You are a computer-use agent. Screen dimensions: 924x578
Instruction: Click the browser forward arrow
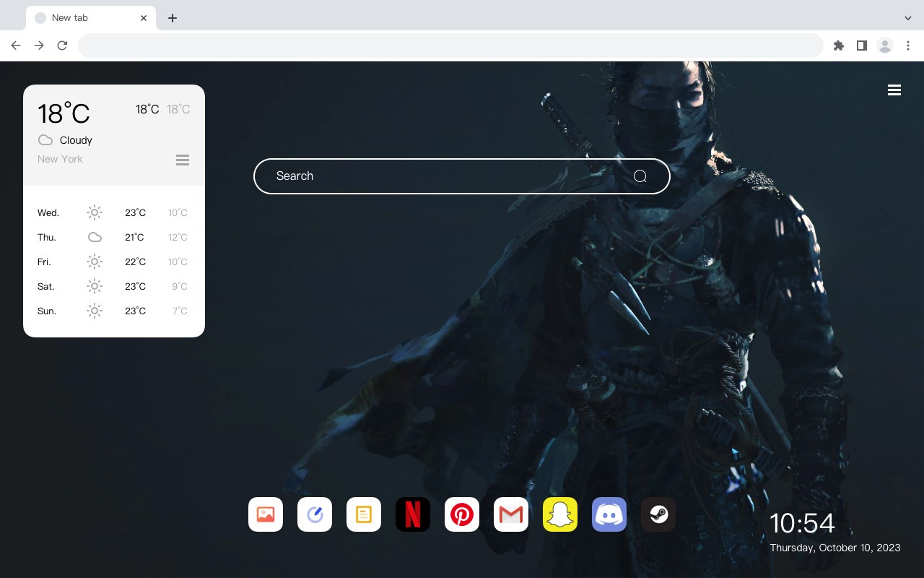[39, 46]
